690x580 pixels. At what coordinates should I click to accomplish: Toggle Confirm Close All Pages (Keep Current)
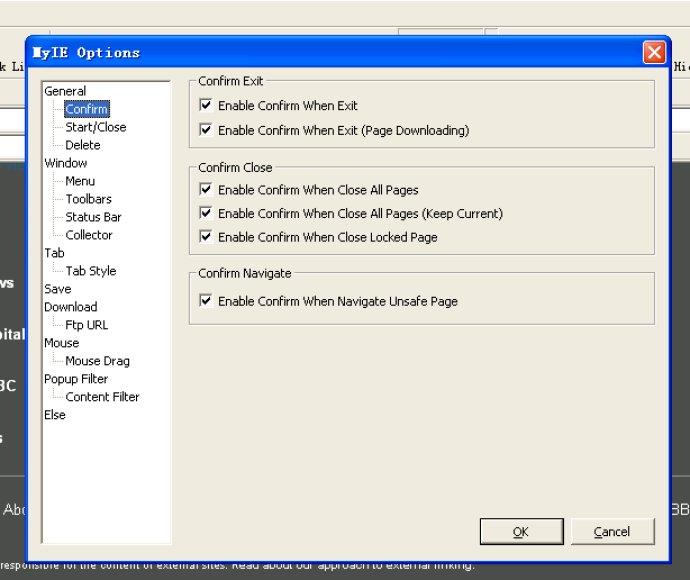pyautogui.click(x=206, y=213)
